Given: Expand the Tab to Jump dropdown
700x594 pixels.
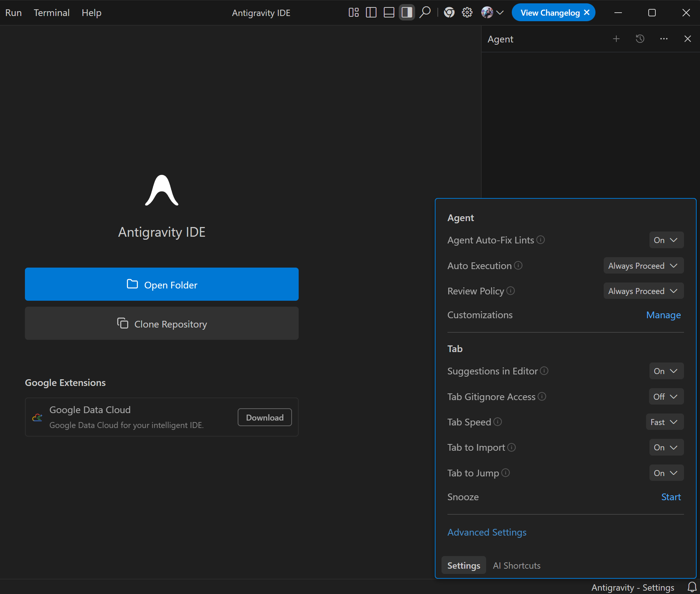Looking at the screenshot, I should pyautogui.click(x=666, y=473).
